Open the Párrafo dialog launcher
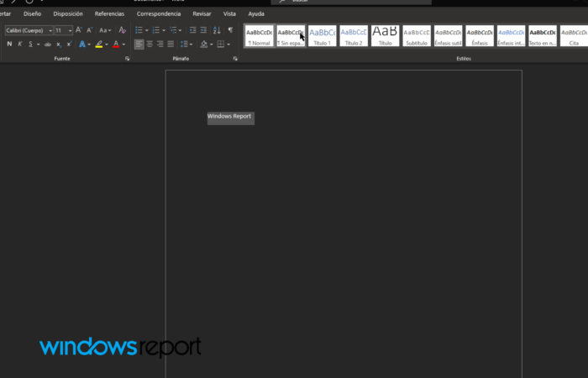 (x=235, y=59)
